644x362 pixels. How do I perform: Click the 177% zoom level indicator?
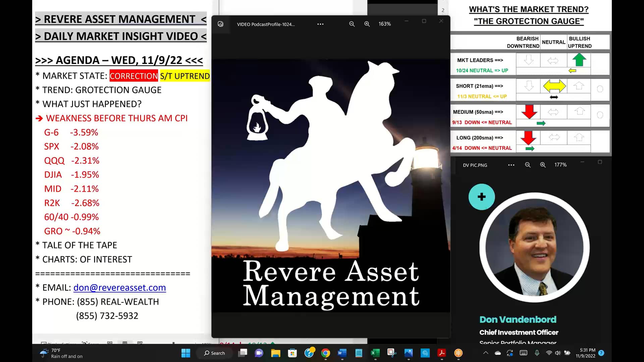click(560, 165)
